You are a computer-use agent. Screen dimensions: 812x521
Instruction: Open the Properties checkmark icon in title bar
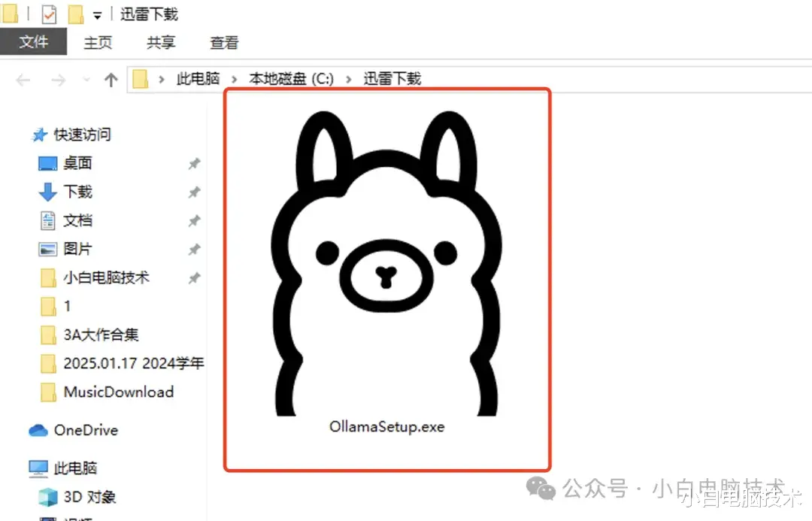point(49,14)
